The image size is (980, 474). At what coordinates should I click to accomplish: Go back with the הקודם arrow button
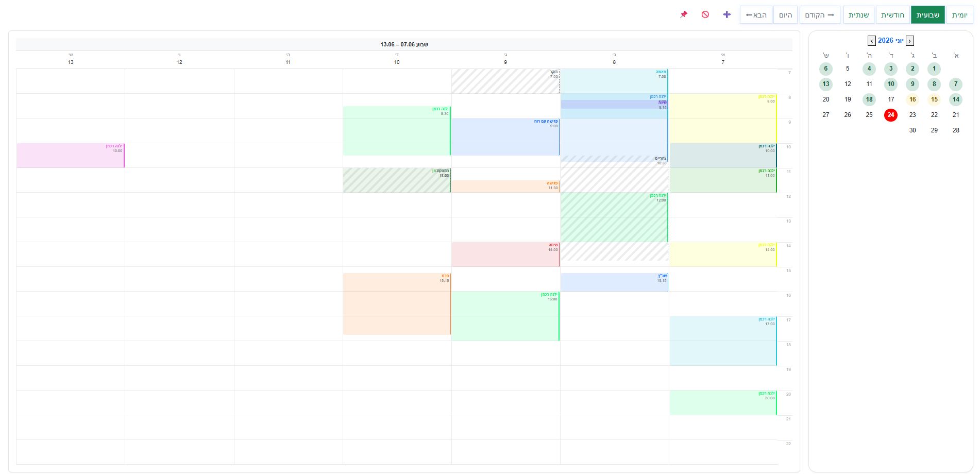pos(820,15)
